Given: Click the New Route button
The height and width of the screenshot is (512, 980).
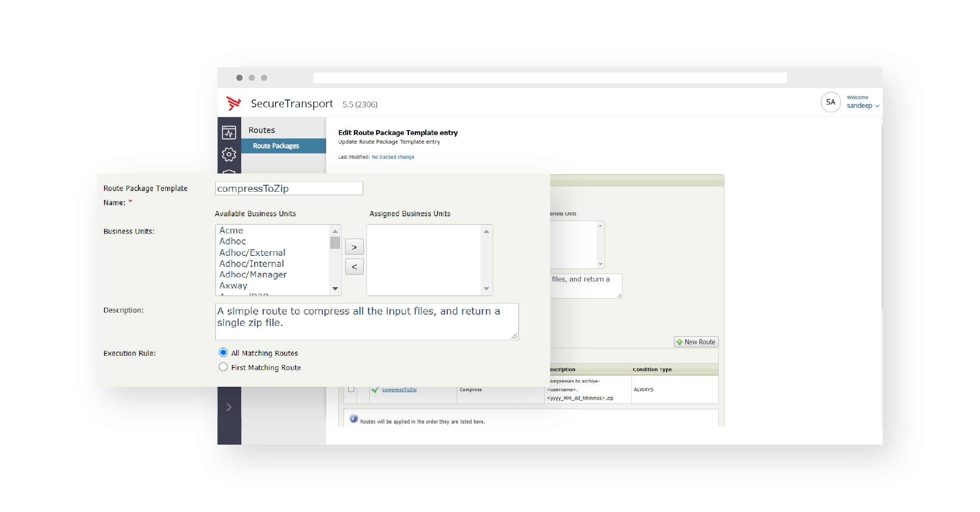Looking at the screenshot, I should click(696, 341).
